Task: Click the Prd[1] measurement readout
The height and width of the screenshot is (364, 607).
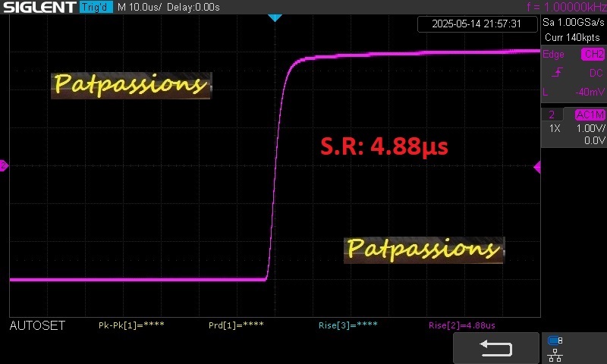Action: click(236, 325)
